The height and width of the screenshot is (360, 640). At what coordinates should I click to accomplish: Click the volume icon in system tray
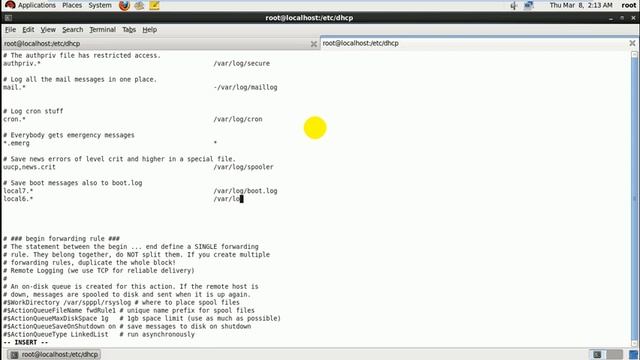(x=514, y=5)
